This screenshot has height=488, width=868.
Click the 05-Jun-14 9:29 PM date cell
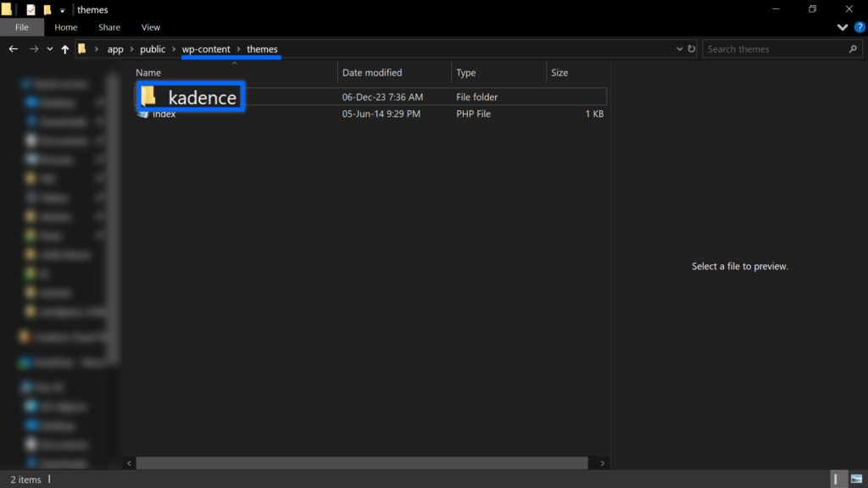tap(381, 114)
